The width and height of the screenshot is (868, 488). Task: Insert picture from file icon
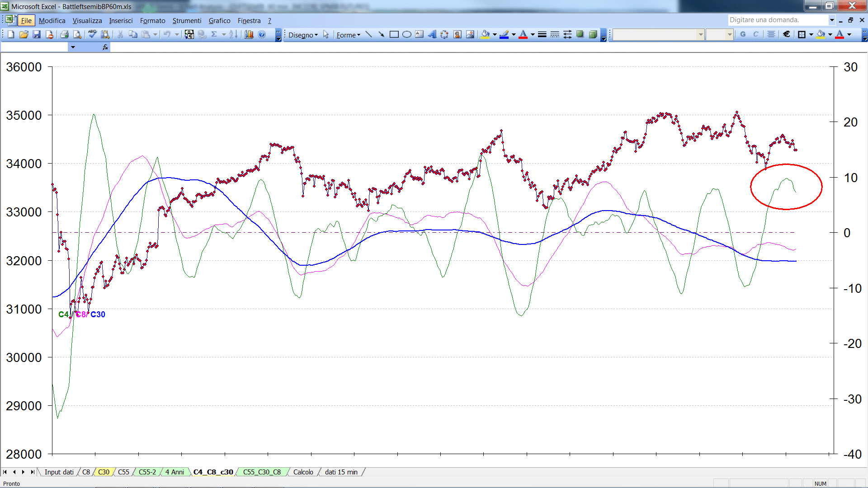click(470, 34)
